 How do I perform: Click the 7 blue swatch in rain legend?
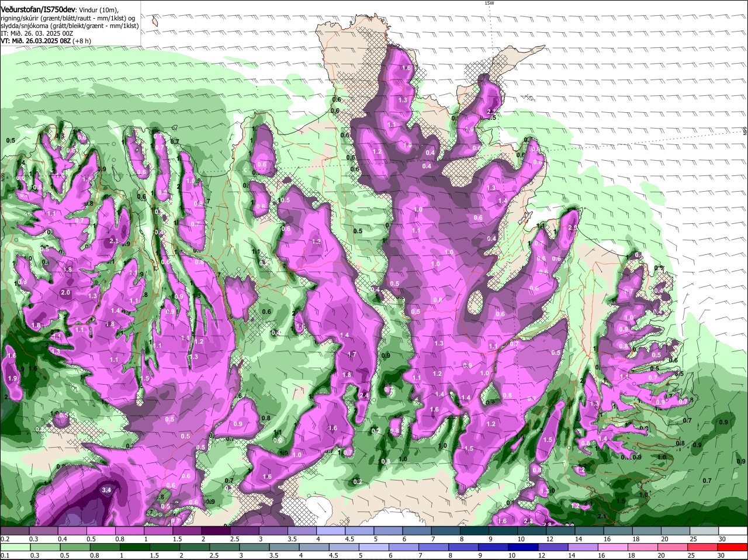coord(434,547)
